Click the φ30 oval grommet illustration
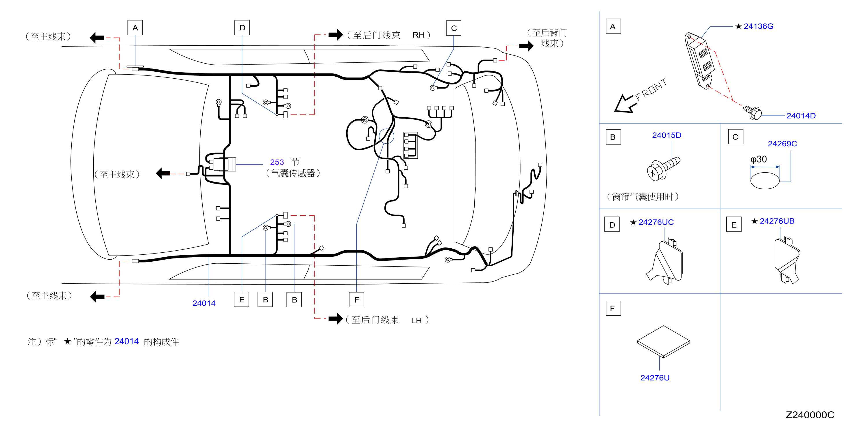Image resolution: width=868 pixels, height=429 pixels. point(765,181)
